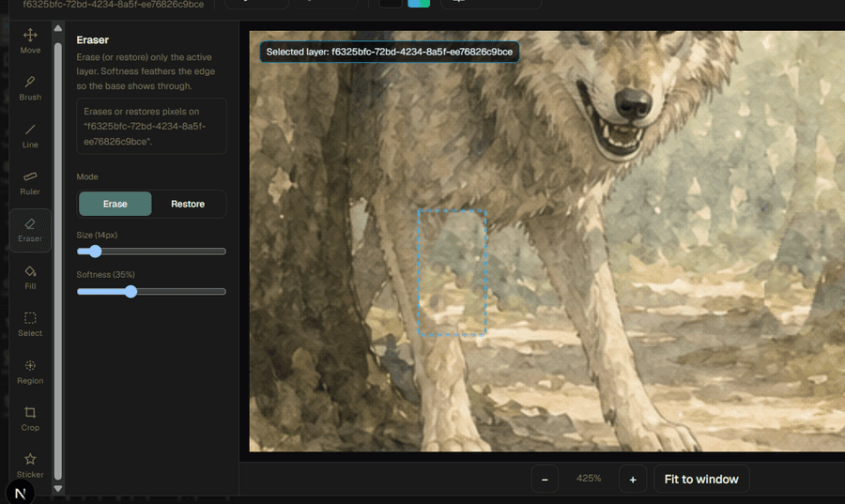Click the 425% zoom level value

(589, 478)
